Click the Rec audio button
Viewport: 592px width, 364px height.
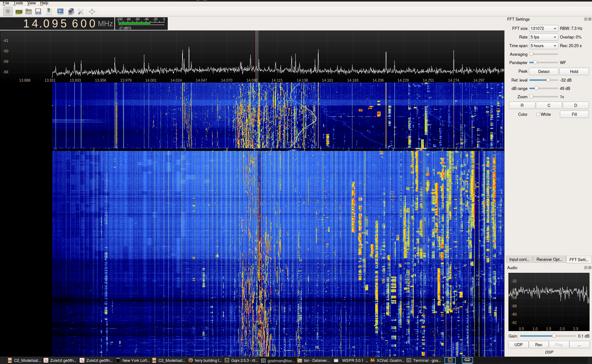pos(539,345)
